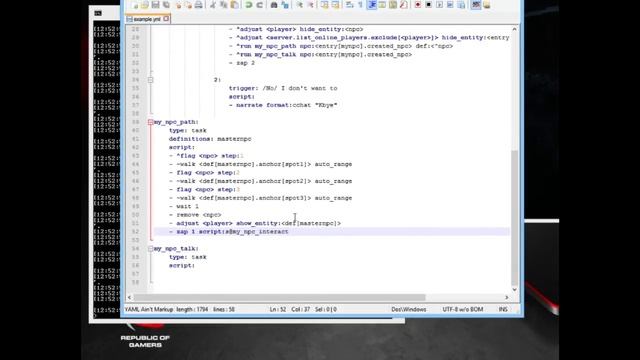Click the Open file toolbar icon
Image resolution: width=640 pixels, height=360 pixels.
click(x=145, y=5)
